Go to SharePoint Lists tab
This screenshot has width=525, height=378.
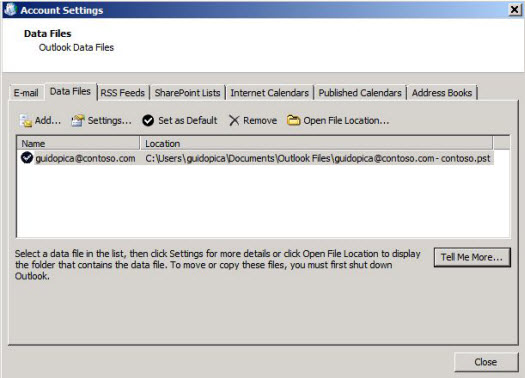tap(188, 92)
